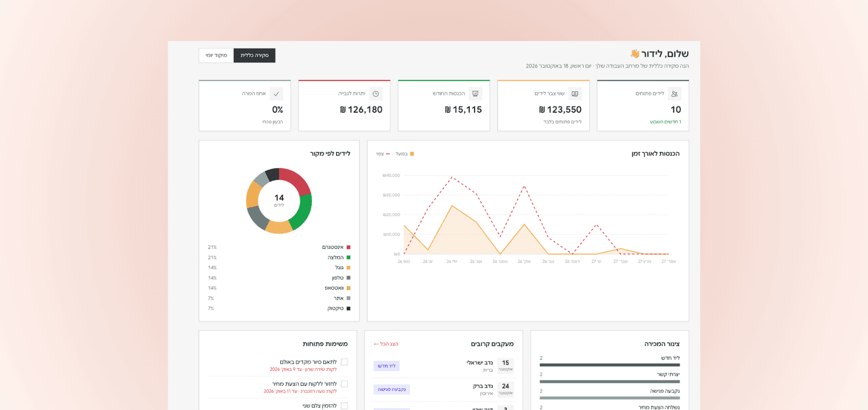The height and width of the screenshot is (410, 868).
Task: Toggle the צפוי legend marker in revenue chart
Action: [388, 154]
